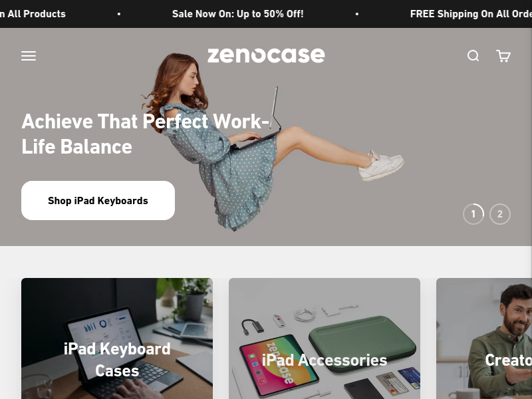This screenshot has height=399, width=532.
Task: Click the colorful zenocase tablet in accessories image
Action: pyautogui.click(x=279, y=364)
